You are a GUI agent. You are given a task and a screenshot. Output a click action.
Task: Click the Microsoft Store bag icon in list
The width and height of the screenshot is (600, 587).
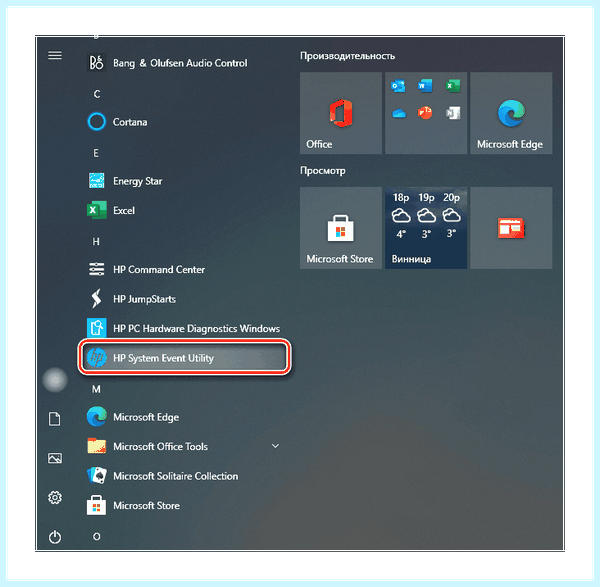point(96,505)
